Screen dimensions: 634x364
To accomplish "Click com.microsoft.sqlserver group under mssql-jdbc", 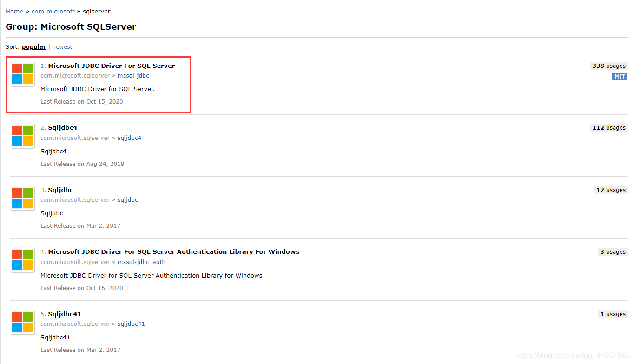I will (x=75, y=75).
